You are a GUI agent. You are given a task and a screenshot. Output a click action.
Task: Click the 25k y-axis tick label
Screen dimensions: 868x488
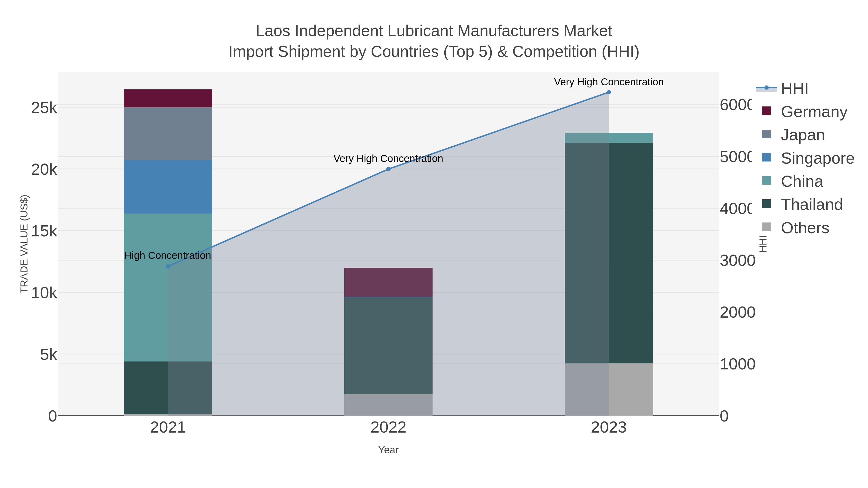coord(44,108)
